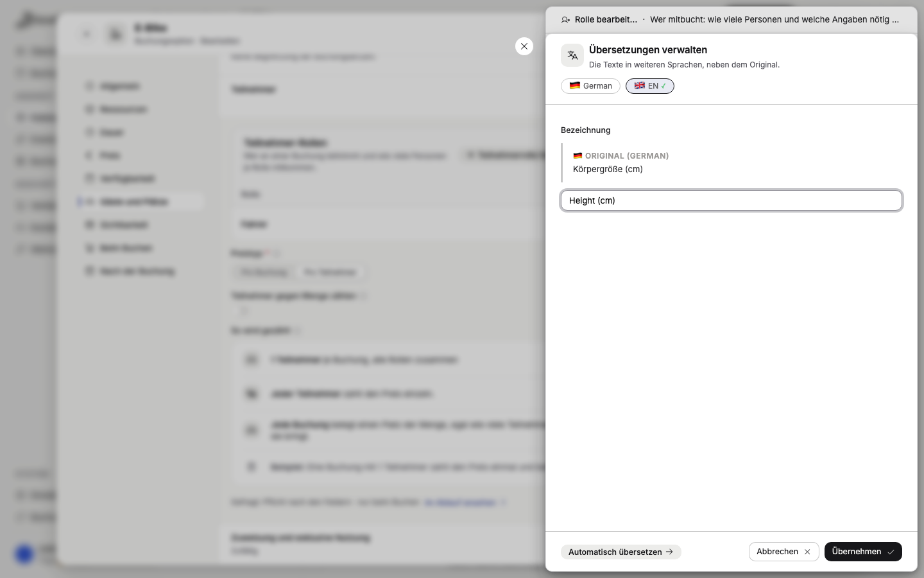The height and width of the screenshot is (578, 924).
Task: Click the text "Die Texte in weiteren Sprachen, neben dem Original."
Action: [x=685, y=65]
